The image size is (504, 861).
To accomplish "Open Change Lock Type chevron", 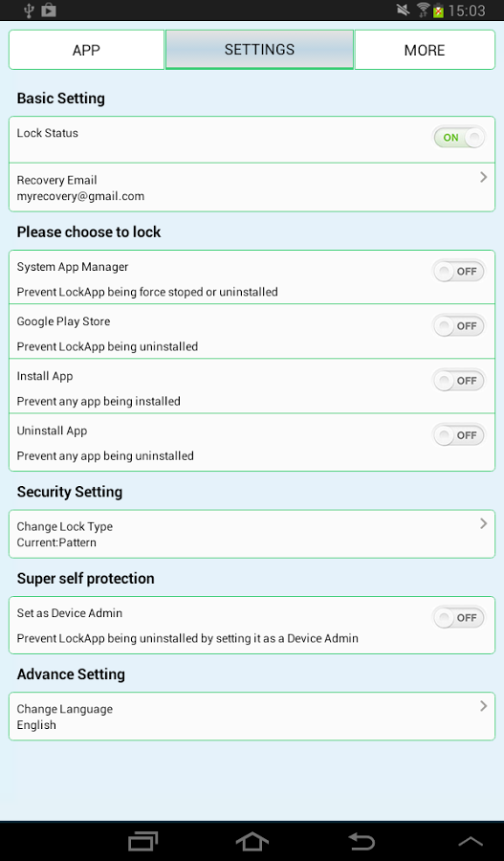I will 484,524.
